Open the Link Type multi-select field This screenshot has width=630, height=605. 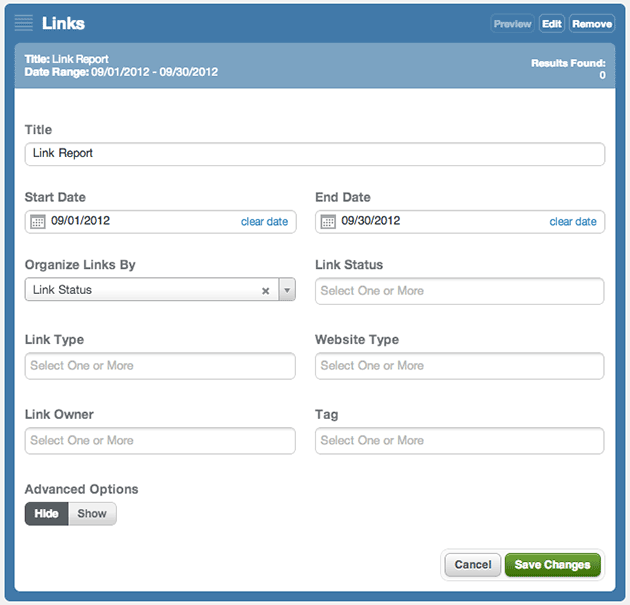160,366
